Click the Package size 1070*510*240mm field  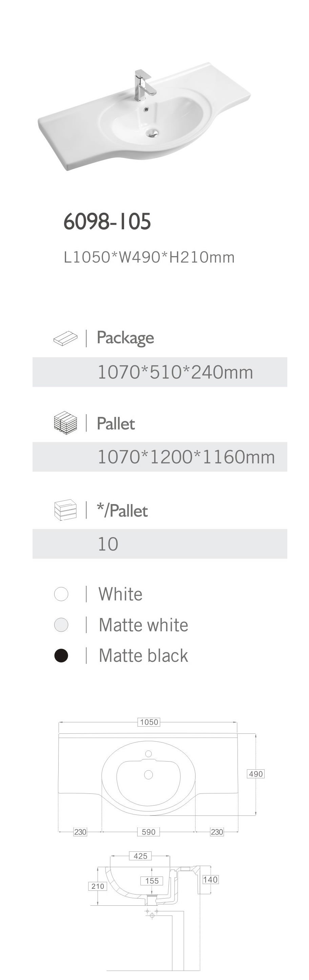175,372
